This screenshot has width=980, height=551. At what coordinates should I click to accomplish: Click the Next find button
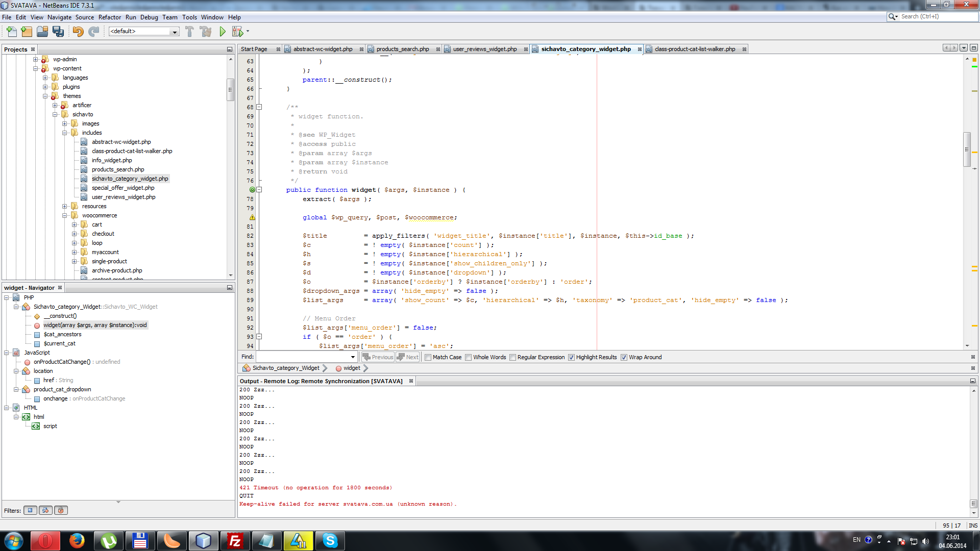[x=408, y=357]
